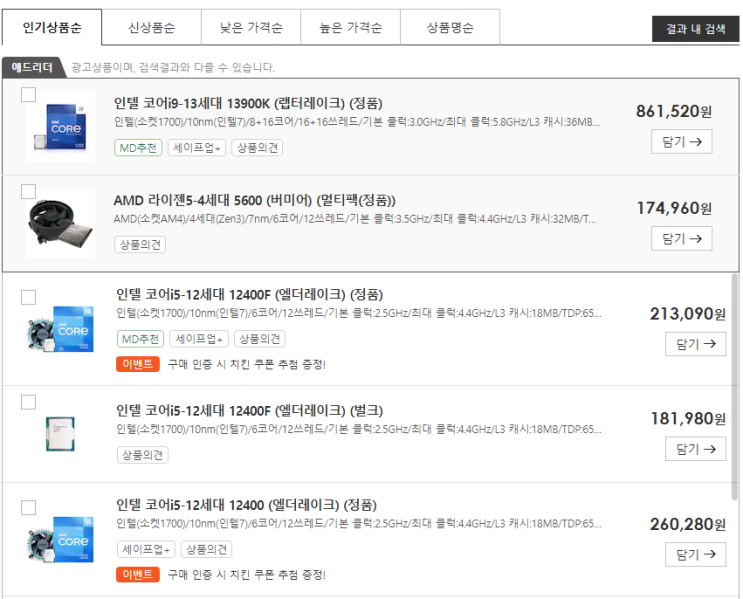Click 세이프업+ badge on 12400F 정품
743x599 pixels.
pos(199,339)
